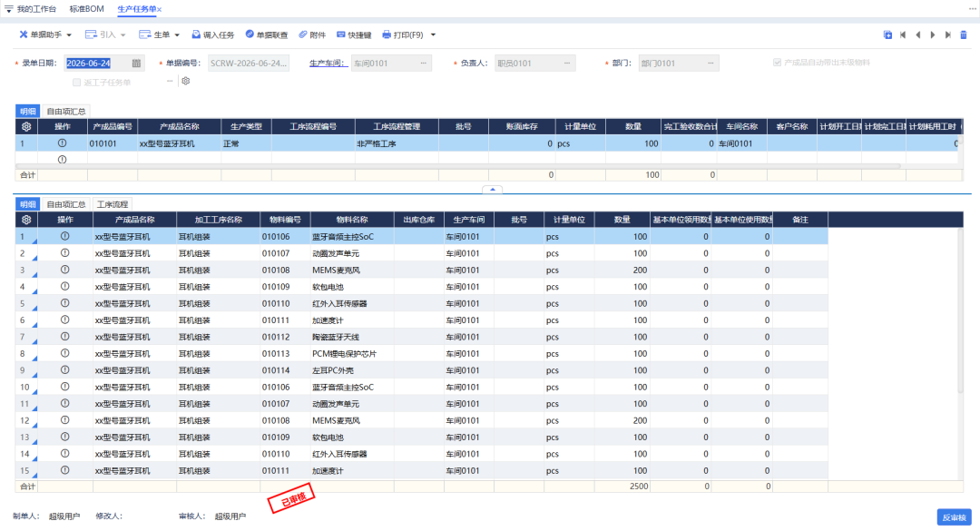Click the more options ellipsis at top right
The image size is (980, 531).
coord(973,9)
